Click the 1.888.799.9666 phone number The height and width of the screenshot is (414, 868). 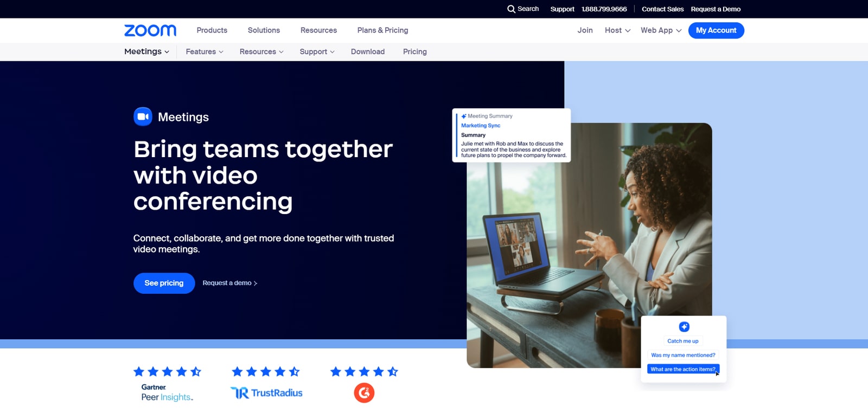[604, 9]
